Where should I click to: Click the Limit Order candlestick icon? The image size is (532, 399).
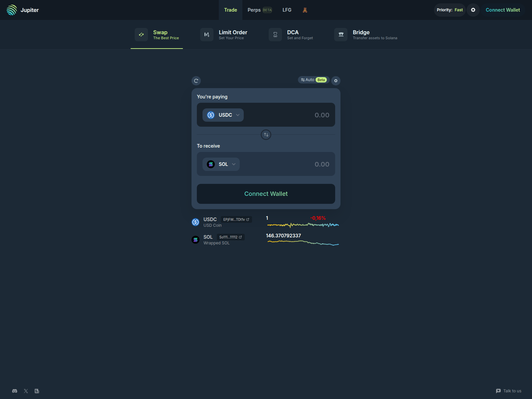point(207,35)
